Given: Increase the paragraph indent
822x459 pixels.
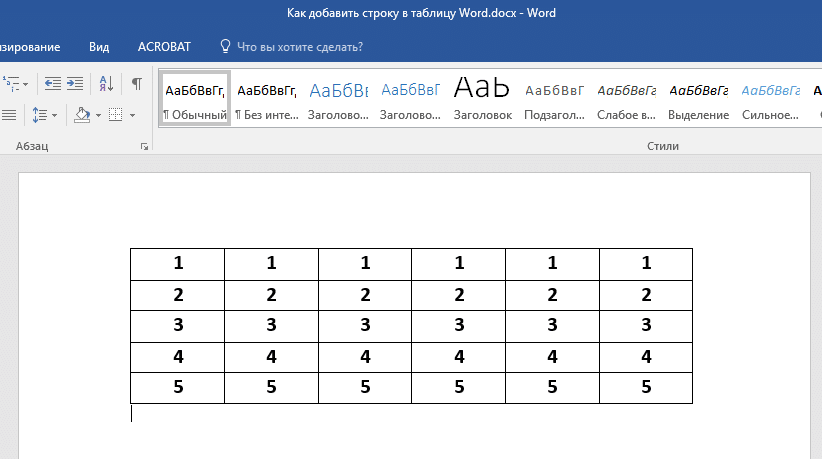Looking at the screenshot, I should click(x=75, y=83).
